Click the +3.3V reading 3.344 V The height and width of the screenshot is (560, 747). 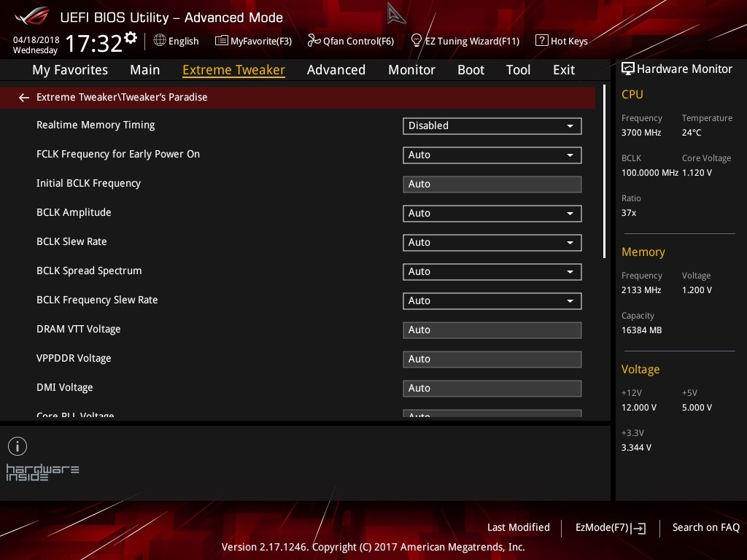636,448
